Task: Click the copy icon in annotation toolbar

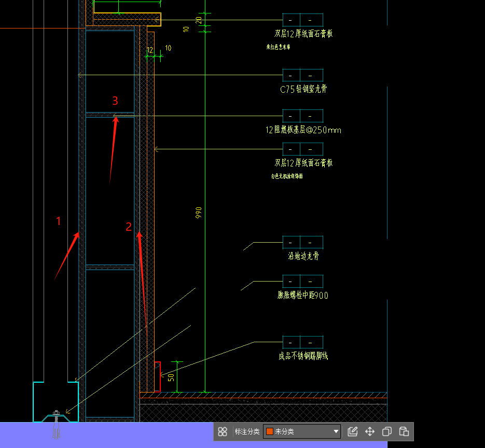Action: [387, 431]
